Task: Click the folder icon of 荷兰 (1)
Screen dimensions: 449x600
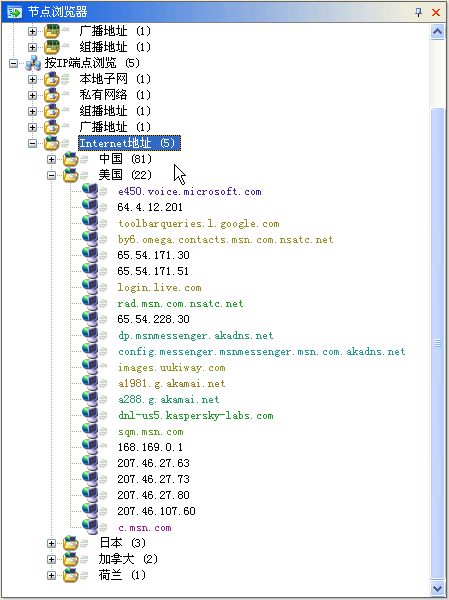Action: pos(70,575)
